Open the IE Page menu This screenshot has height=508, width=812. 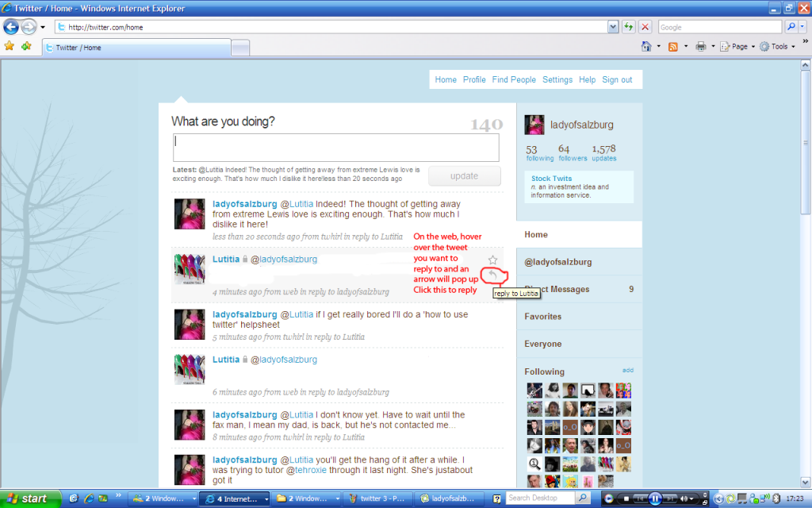pyautogui.click(x=737, y=47)
